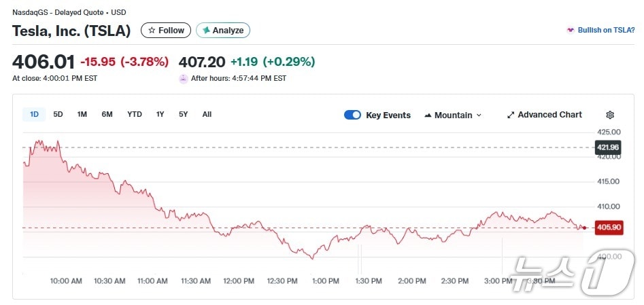This screenshot has height=305, width=644.
Task: Switch chart to YTD range
Action: coord(135,114)
